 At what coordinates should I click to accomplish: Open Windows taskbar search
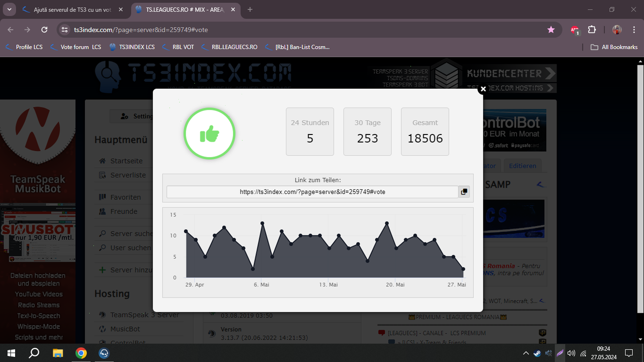34,353
